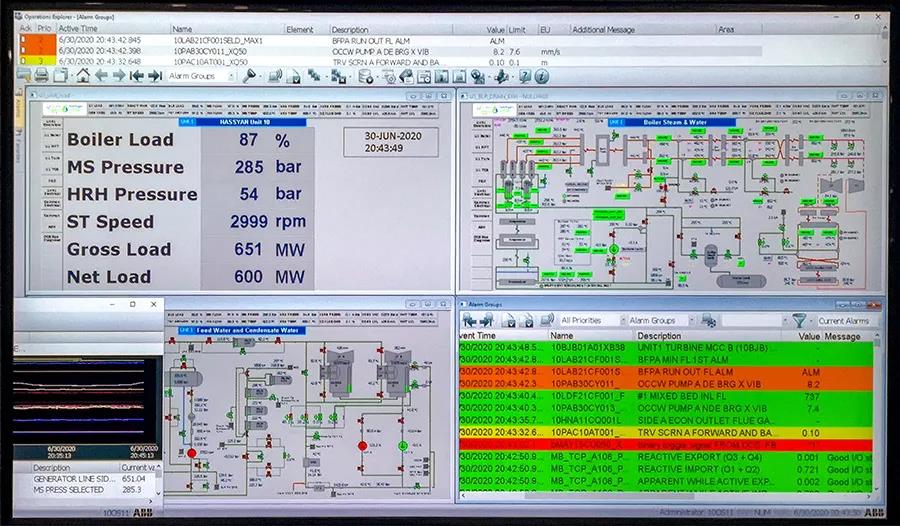Image resolution: width=900 pixels, height=526 pixels.
Task: Expand Alarm Groups dropdown in alarm list panel
Action: 658,321
